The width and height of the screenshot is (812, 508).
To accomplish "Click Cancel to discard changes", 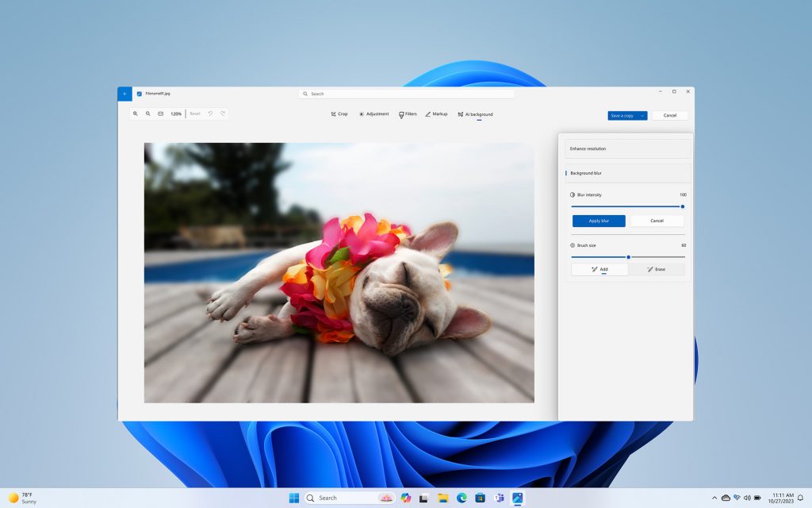I will tap(670, 115).
